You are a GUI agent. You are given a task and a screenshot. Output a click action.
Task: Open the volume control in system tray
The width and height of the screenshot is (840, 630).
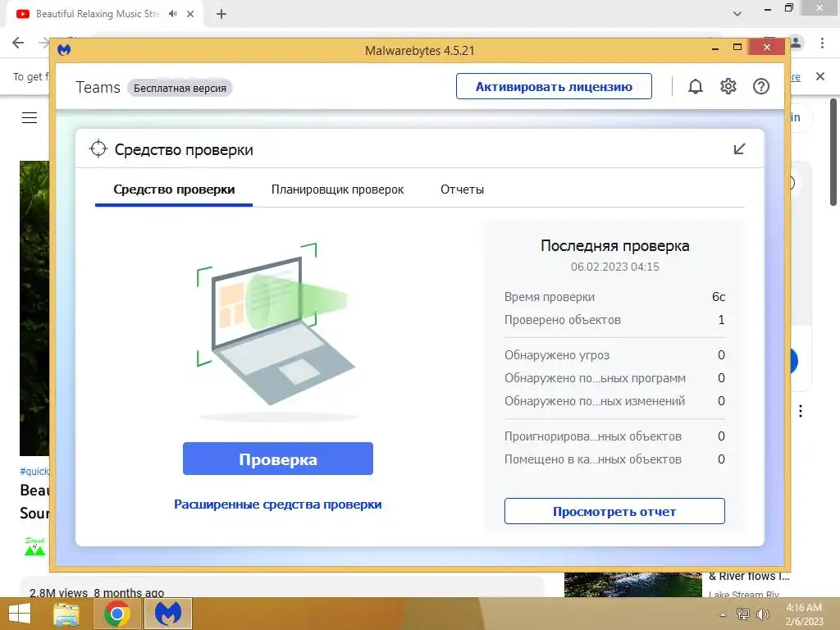click(762, 614)
